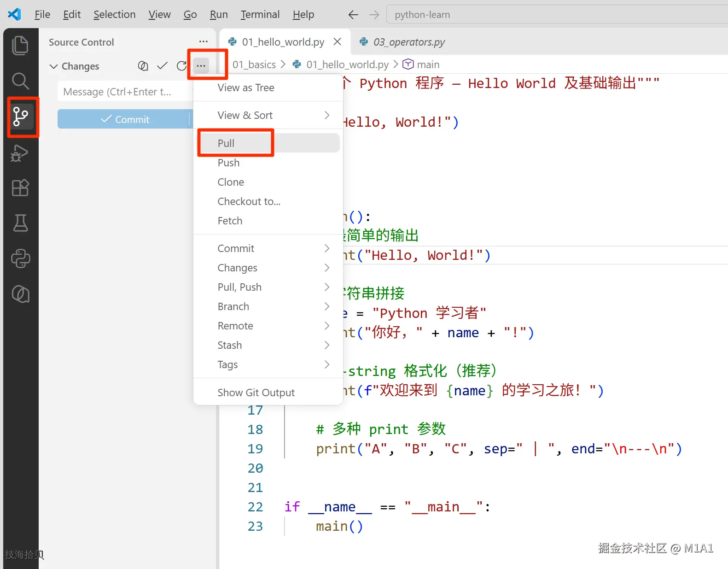Open the Extensions view icon
The height and width of the screenshot is (569, 728).
[x=20, y=188]
